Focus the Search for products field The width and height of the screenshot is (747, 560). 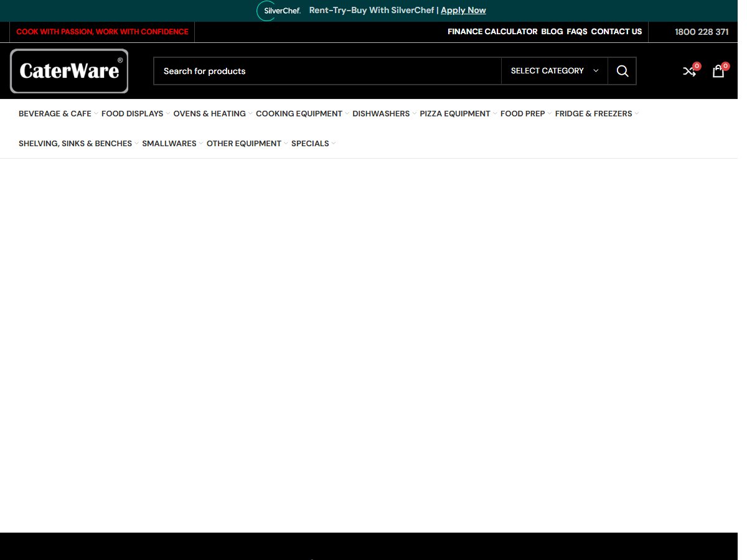327,71
